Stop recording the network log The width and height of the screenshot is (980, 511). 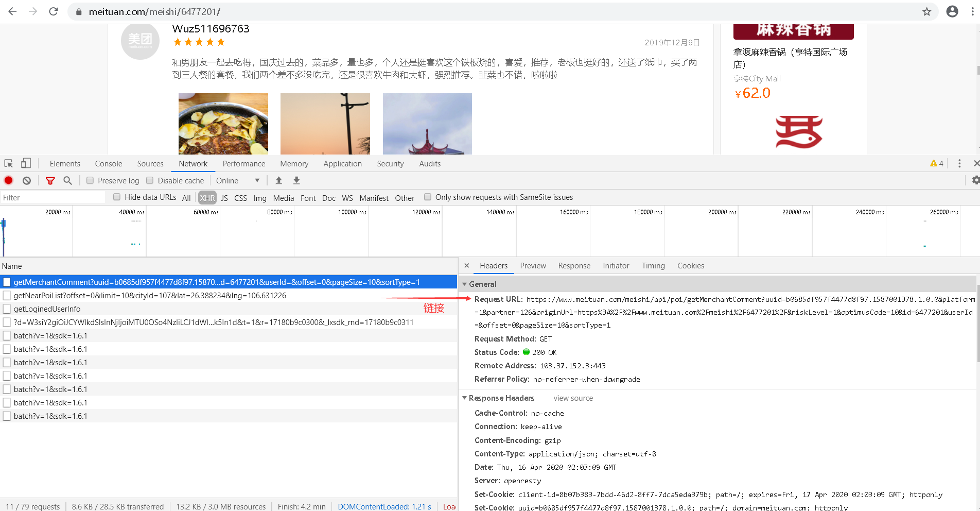pos(8,180)
